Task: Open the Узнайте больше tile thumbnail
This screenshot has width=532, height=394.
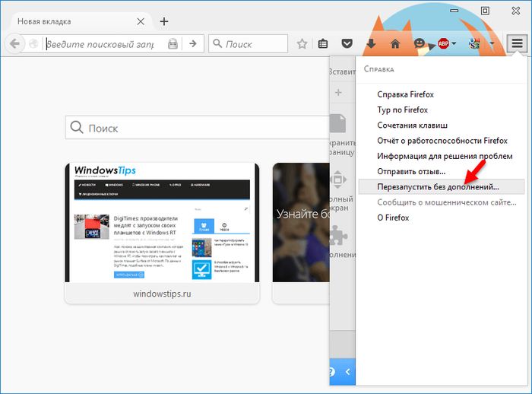Action: click(301, 222)
